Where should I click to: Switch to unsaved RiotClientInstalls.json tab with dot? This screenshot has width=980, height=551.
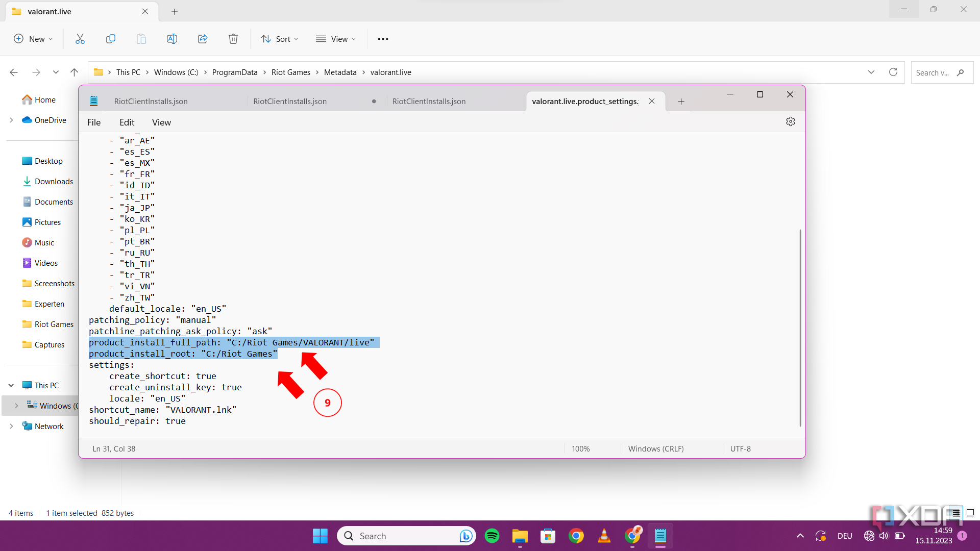[x=290, y=102]
